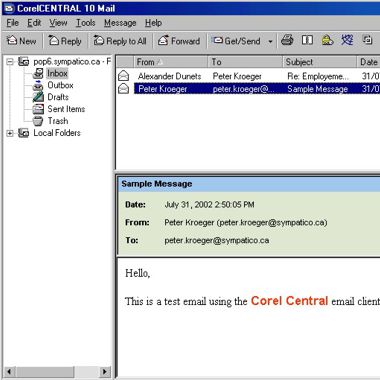This screenshot has width=380, height=380.
Task: Compose a new message with New
Action: click(22, 41)
